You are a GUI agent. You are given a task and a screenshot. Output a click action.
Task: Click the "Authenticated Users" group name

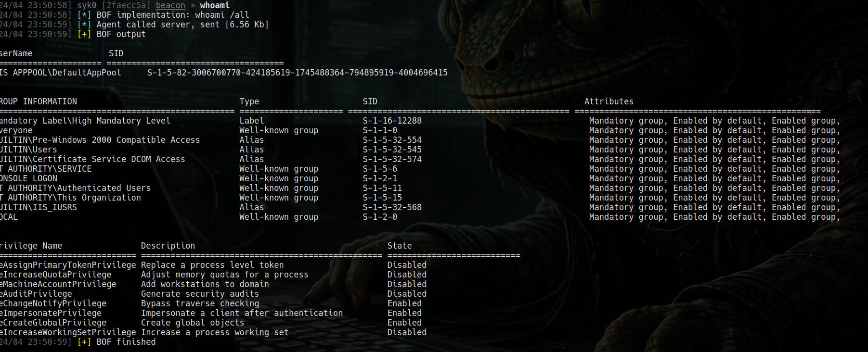coord(104,188)
